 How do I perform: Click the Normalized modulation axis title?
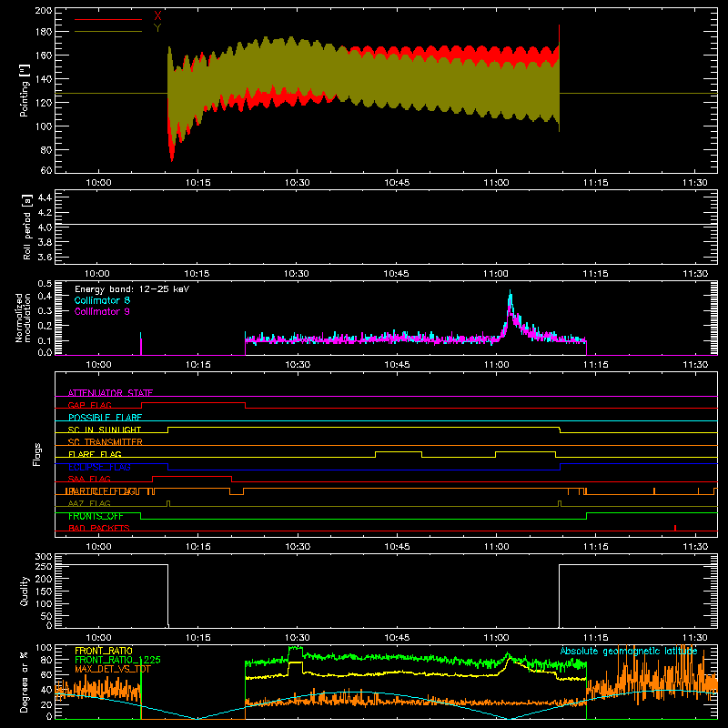23,318
